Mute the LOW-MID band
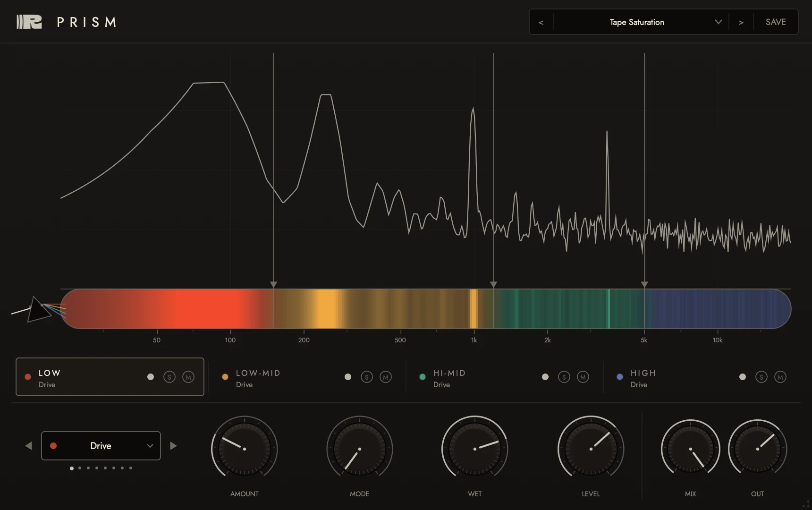Image resolution: width=812 pixels, height=510 pixels. [386, 377]
